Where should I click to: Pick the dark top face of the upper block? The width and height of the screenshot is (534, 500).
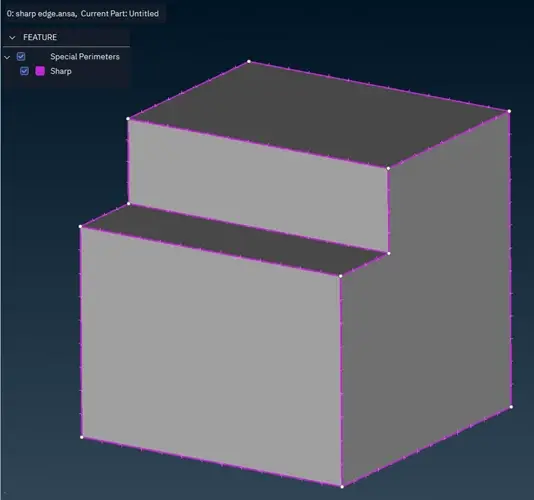318,114
